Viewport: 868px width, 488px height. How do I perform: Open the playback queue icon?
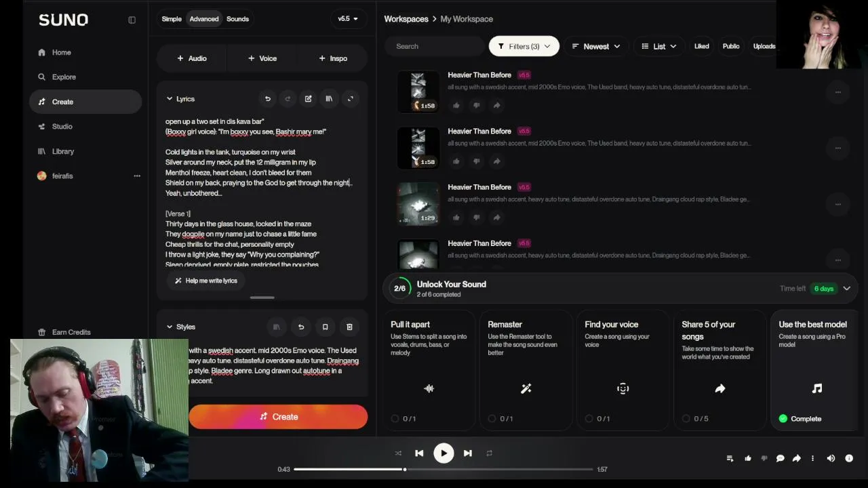tap(730, 458)
